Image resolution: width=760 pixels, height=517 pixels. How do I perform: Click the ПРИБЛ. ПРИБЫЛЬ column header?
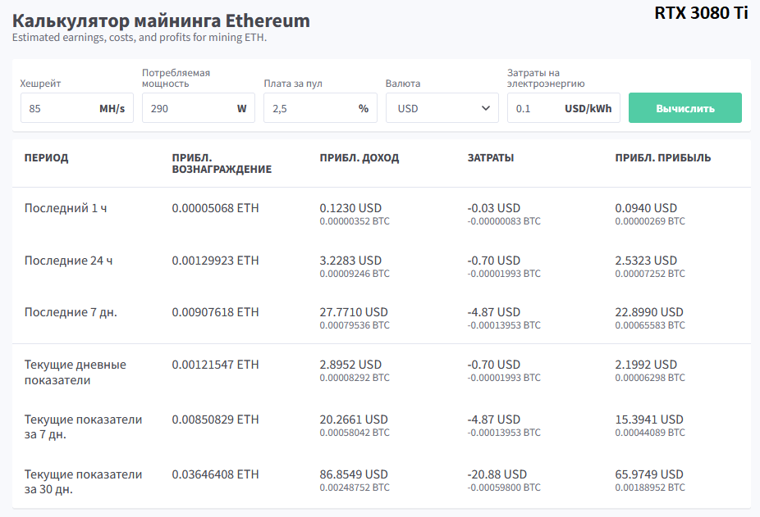pos(663,158)
